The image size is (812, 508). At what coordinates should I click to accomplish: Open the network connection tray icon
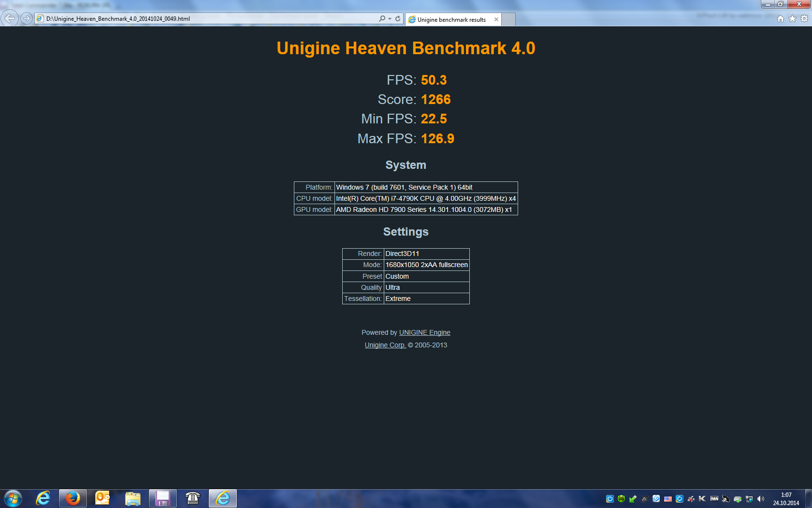pyautogui.click(x=749, y=499)
